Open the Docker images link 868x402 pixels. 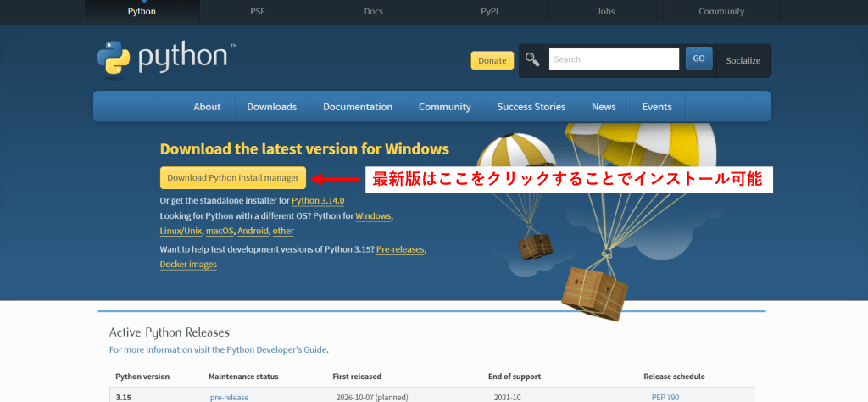(x=188, y=265)
